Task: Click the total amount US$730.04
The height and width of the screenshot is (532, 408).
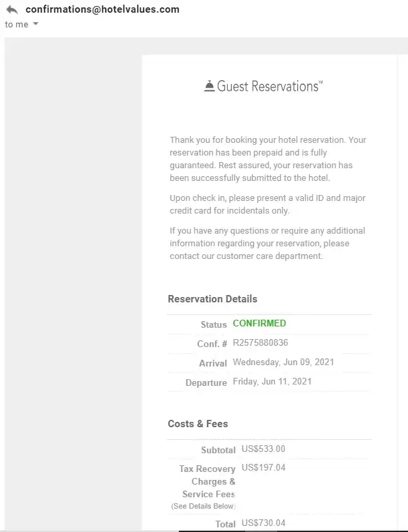Action: coord(263,523)
